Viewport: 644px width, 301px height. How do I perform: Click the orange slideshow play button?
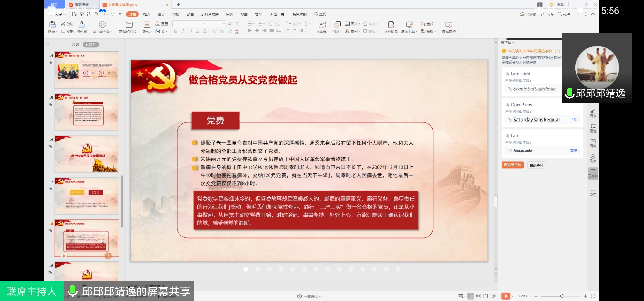[505, 296]
